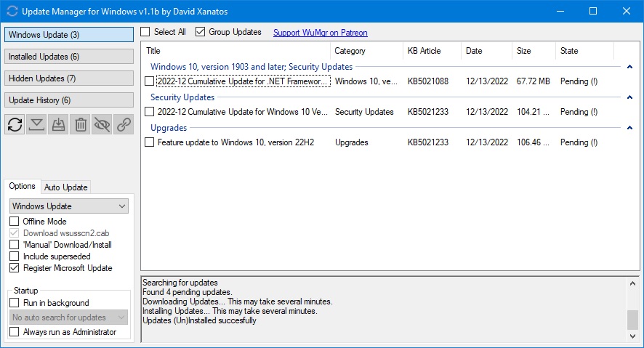Tick the Select All checkbox
644x348 pixels.
[x=145, y=31]
